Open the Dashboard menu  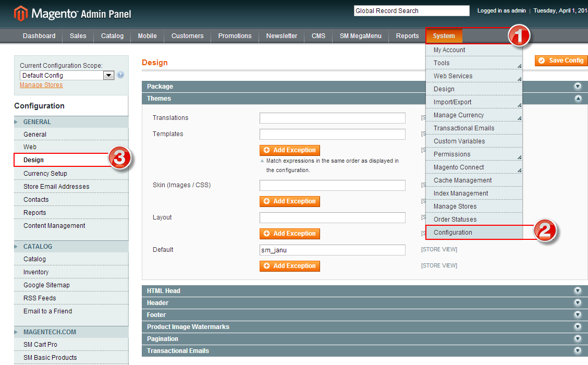39,36
